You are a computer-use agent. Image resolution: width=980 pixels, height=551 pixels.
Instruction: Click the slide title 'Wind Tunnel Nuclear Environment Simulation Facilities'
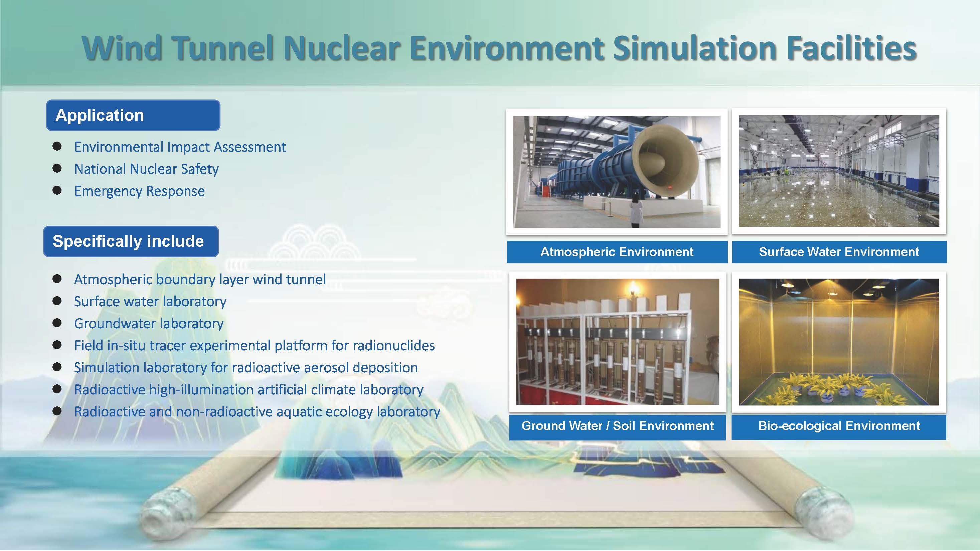[x=499, y=48]
